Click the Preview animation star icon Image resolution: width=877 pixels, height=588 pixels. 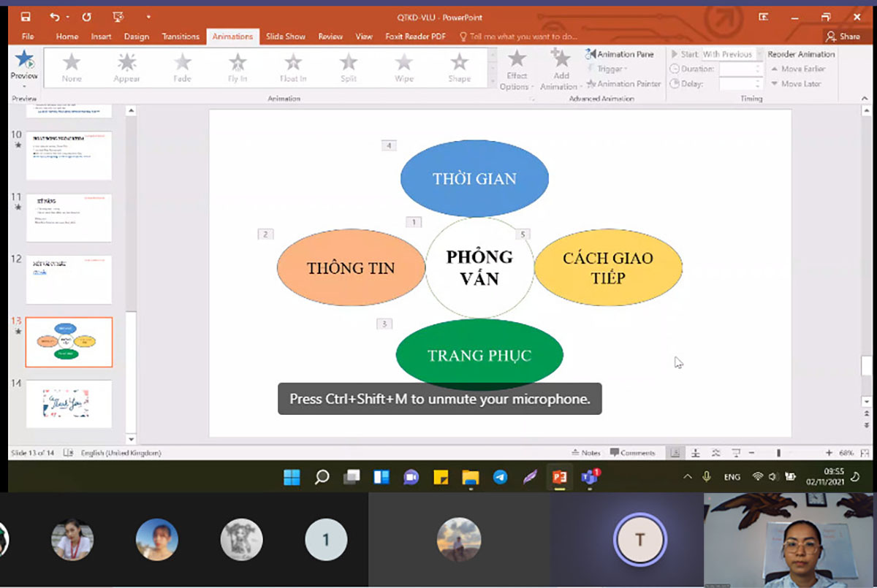coord(24,59)
